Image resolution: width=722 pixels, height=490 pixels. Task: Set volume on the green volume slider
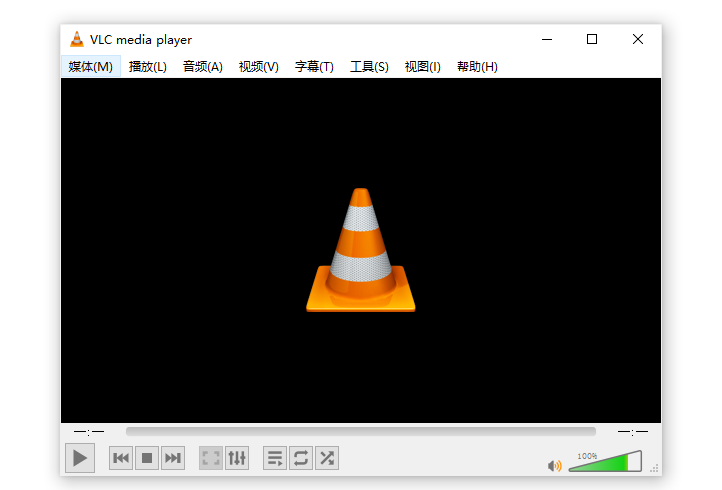pyautogui.click(x=605, y=463)
